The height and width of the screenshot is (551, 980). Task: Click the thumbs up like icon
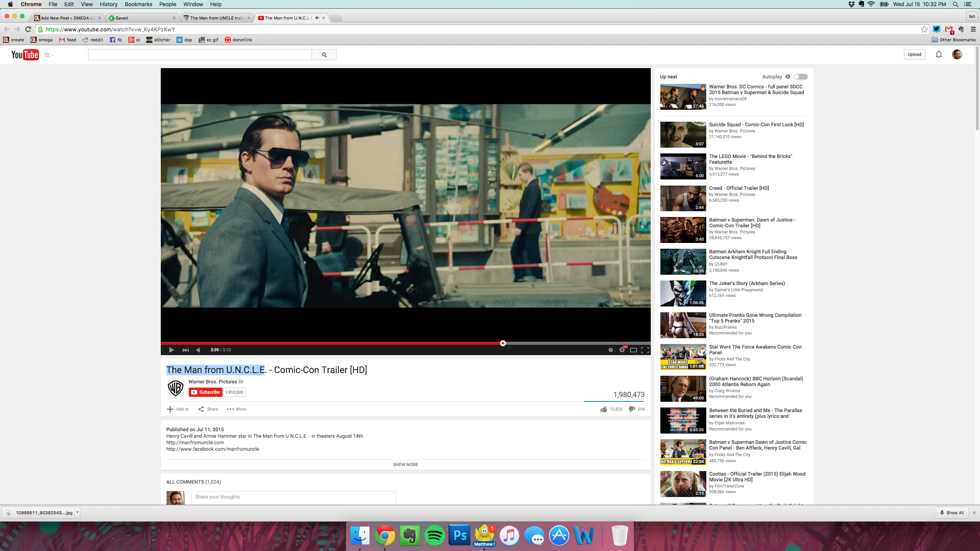[x=604, y=409]
